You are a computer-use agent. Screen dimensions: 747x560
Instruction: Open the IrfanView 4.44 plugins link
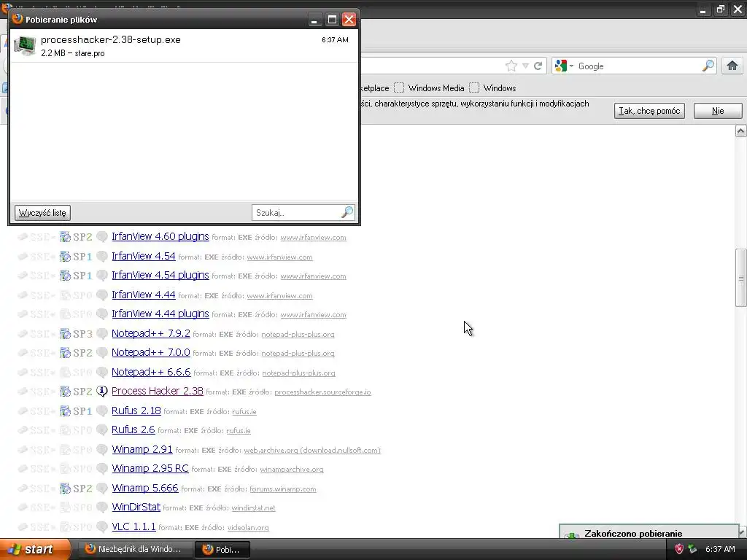(x=160, y=314)
